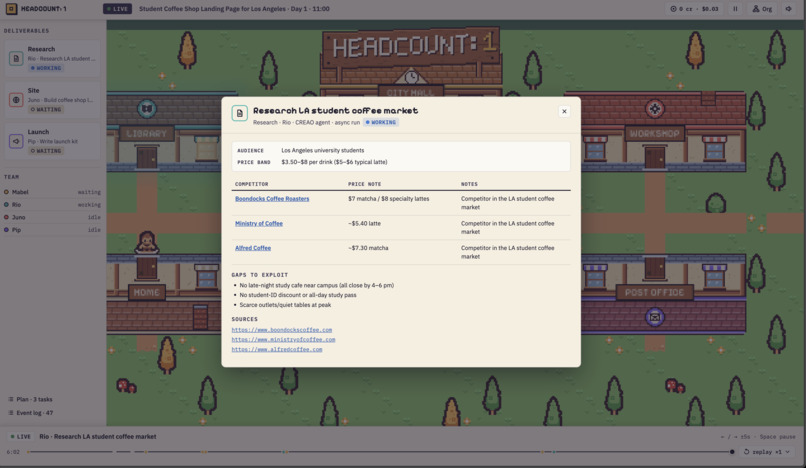The width and height of the screenshot is (806, 468).
Task: Select the Research deliverable card icon
Action: [16, 58]
